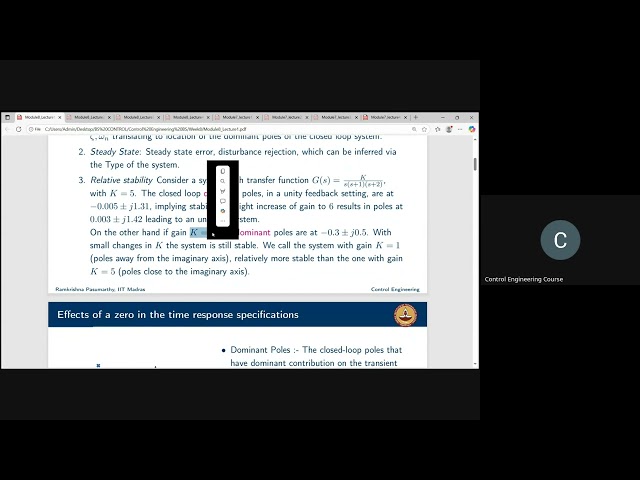The image size is (640, 480).
Task: Click the scrollbar down arrow
Action: pyautogui.click(x=475, y=363)
